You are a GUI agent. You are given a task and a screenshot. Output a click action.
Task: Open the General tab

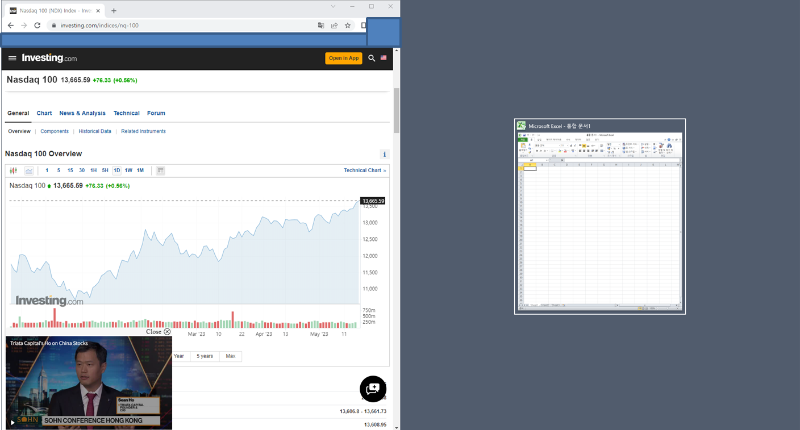[18, 113]
